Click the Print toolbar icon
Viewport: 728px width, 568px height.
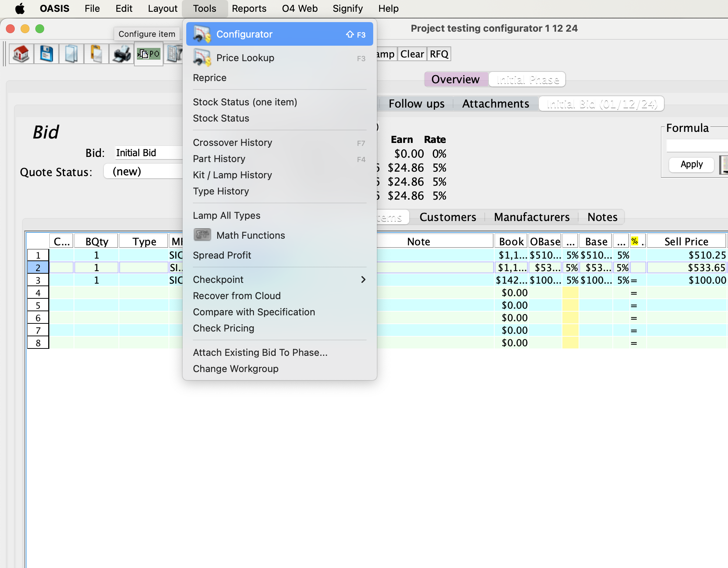coord(122,54)
